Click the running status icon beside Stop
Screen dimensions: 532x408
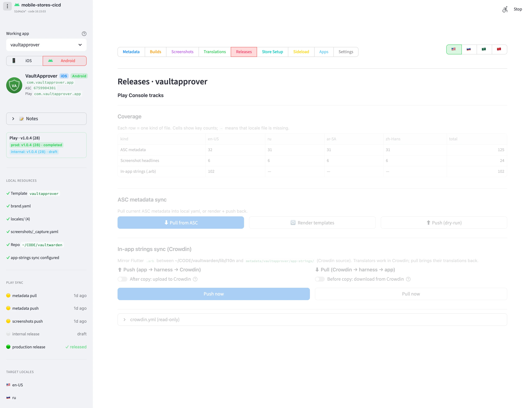pos(505,9)
